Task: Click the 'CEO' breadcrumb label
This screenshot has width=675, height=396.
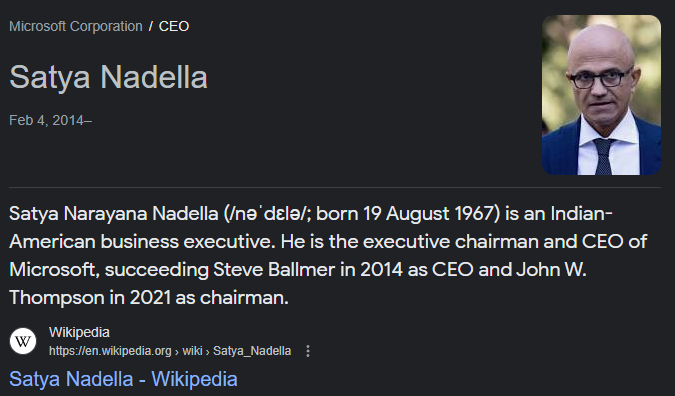Action: click(x=174, y=26)
